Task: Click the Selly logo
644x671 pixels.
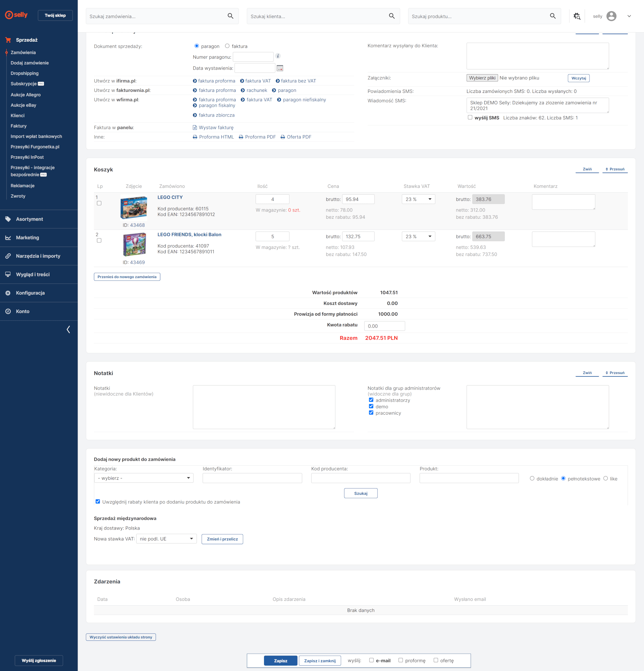Action: point(16,15)
